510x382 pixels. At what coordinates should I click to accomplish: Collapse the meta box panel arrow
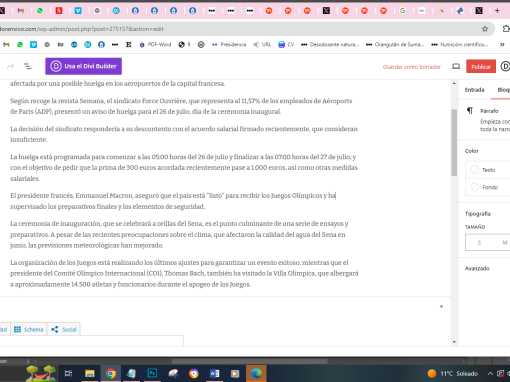pyautogui.click(x=441, y=306)
